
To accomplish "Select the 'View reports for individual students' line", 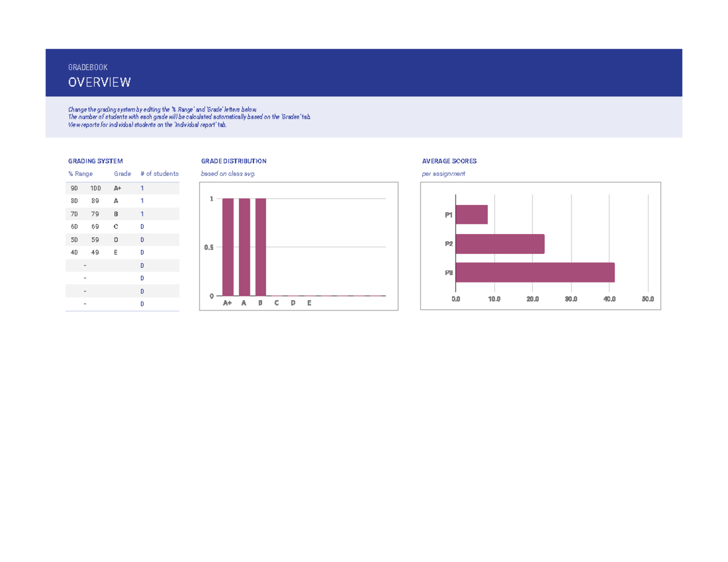I will (x=147, y=124).
